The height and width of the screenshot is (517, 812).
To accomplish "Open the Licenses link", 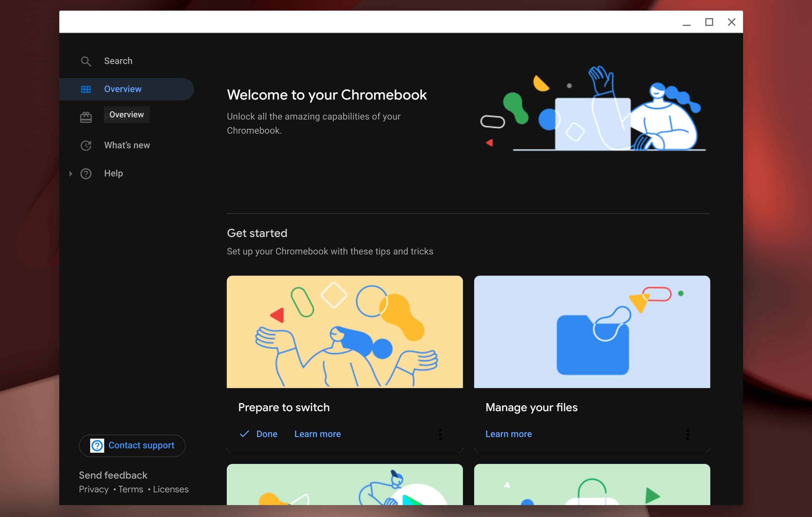I will point(171,489).
